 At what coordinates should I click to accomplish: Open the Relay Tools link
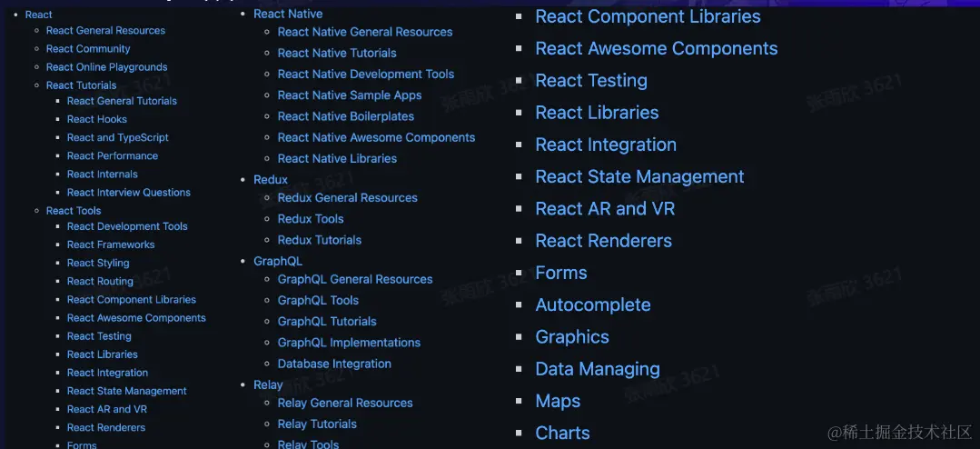[x=308, y=444]
